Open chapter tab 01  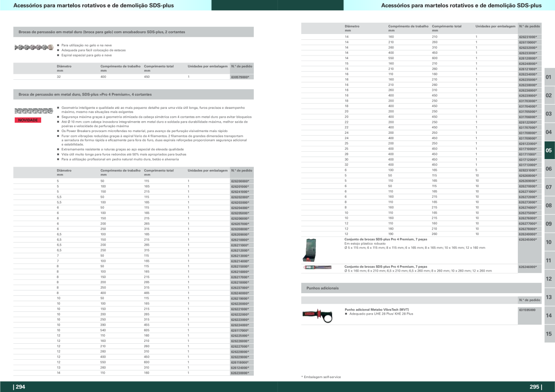pyautogui.click(x=549, y=77)
